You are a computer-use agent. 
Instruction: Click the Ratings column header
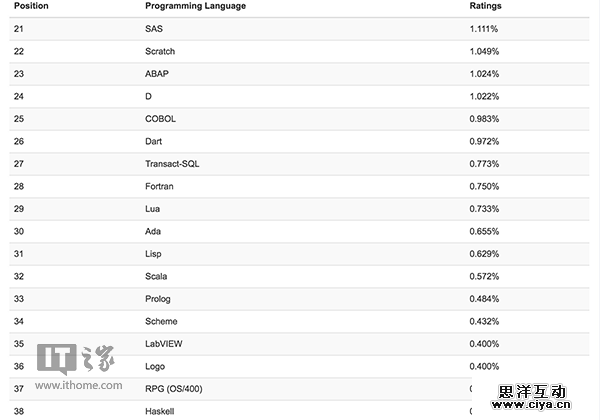485,6
